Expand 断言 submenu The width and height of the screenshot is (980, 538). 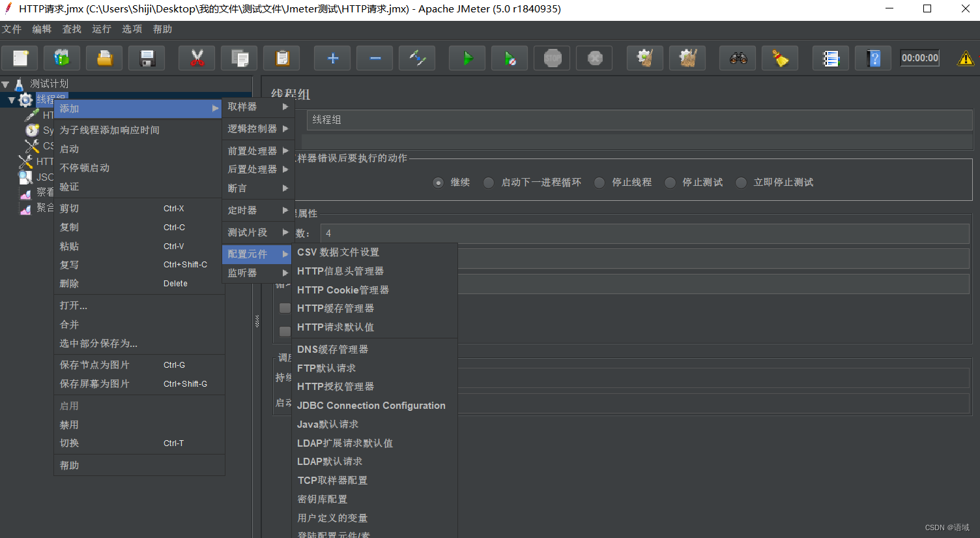258,188
